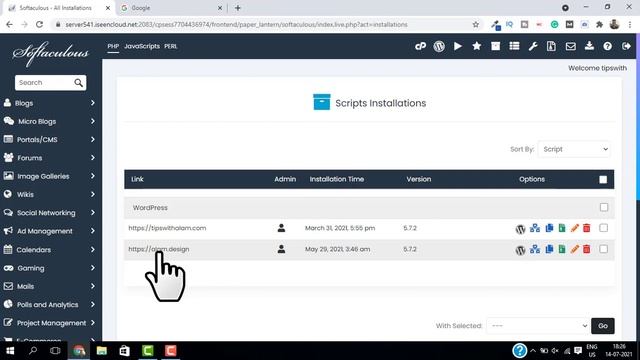Click staging icon for tipswithalam.com row
The height and width of the screenshot is (360, 640).
coord(535,228)
